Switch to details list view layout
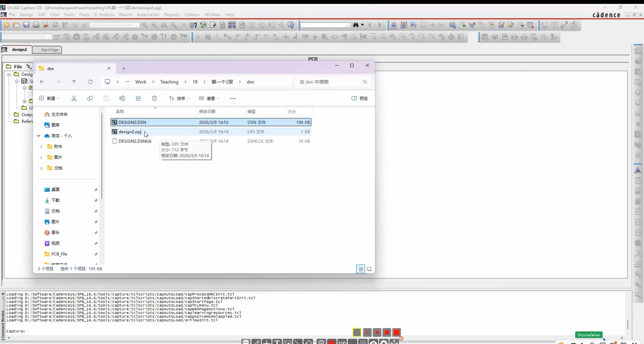The height and width of the screenshot is (344, 644). click(360, 269)
